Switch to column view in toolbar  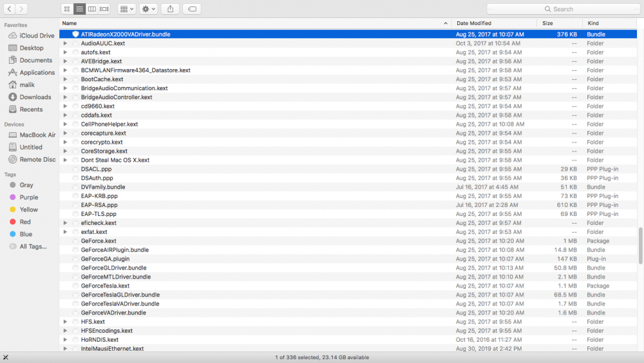[x=92, y=9]
